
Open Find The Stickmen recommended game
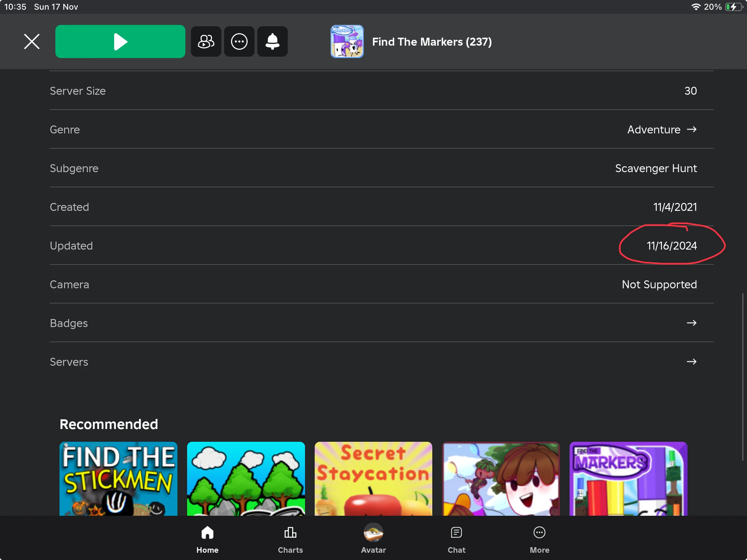pos(118,479)
